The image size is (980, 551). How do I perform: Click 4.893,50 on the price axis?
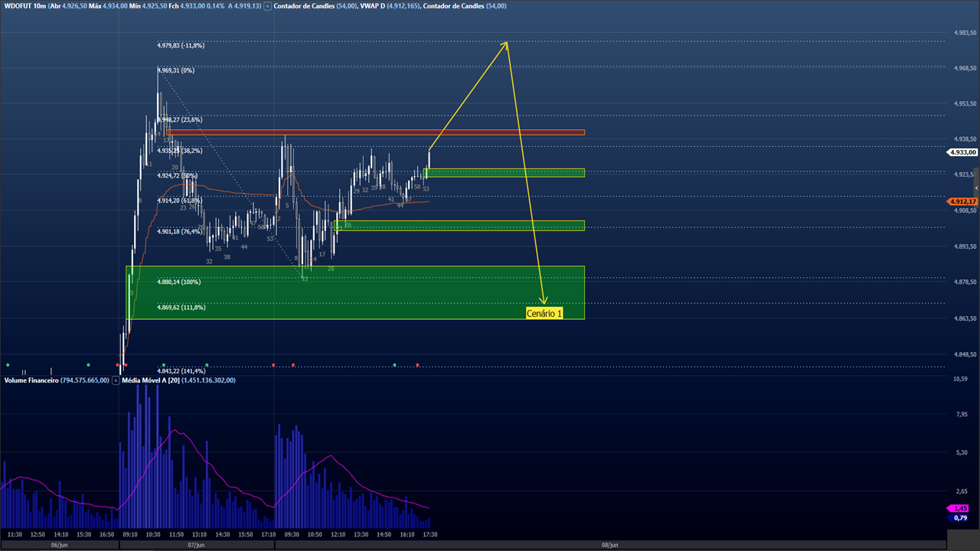965,246
